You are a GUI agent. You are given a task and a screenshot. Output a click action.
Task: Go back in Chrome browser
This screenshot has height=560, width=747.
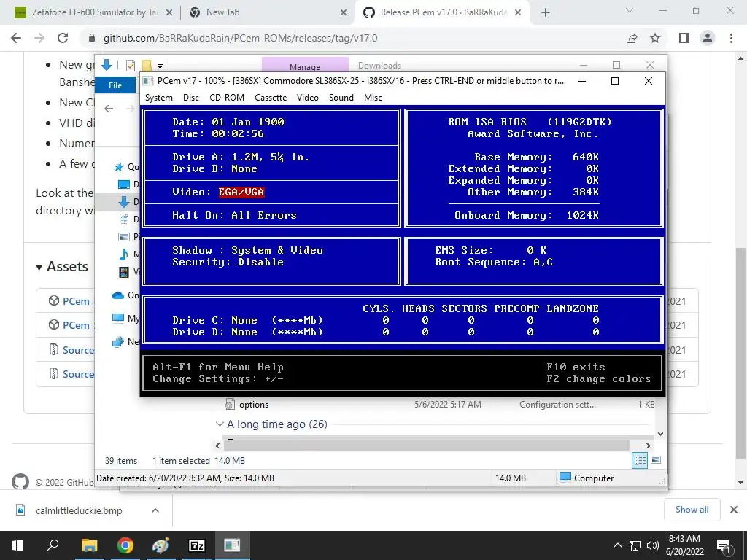tap(16, 38)
